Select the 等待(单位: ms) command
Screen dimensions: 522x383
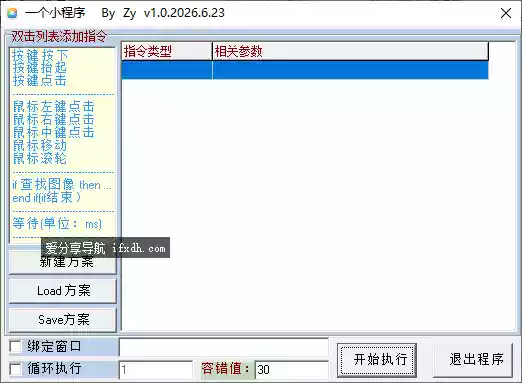point(57,223)
